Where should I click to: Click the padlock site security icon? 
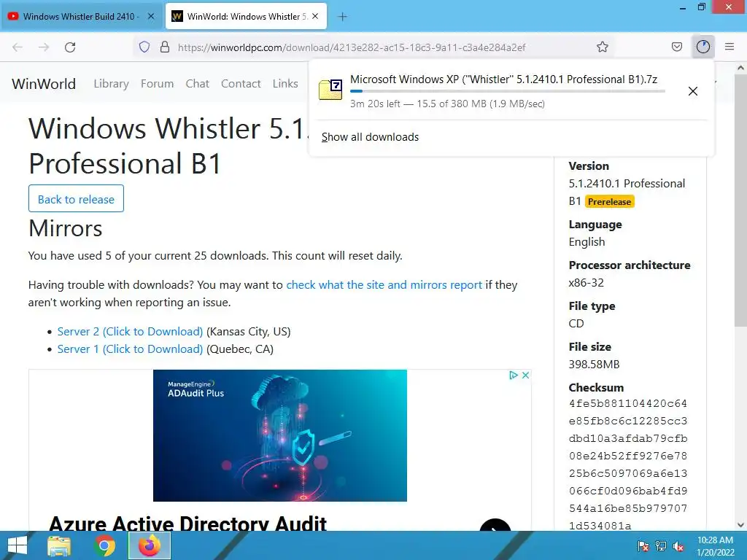165,47
